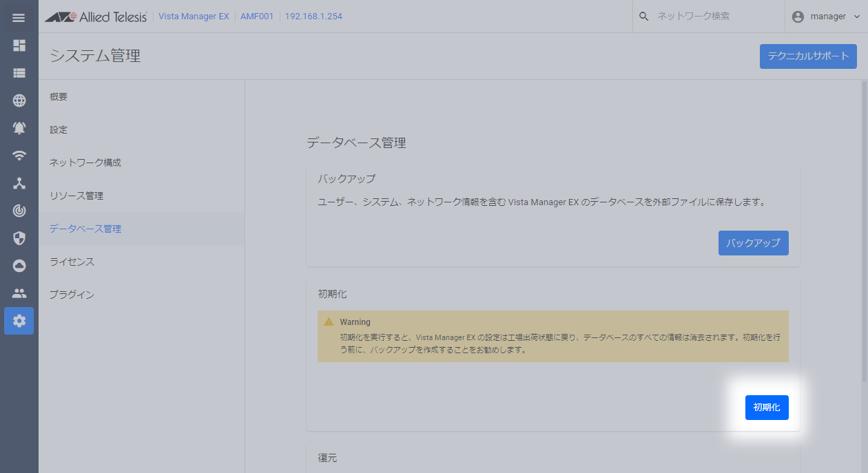Select the wireless Wi-Fi icon in the sidebar
The image size is (868, 473).
coord(19,156)
